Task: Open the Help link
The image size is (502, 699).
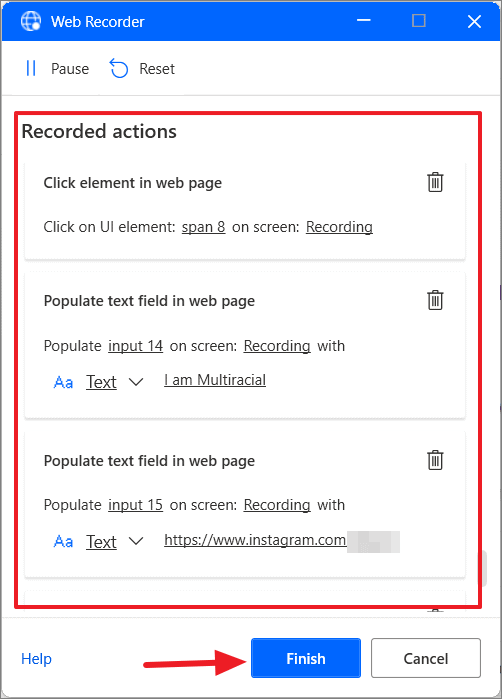Action: pos(36,658)
